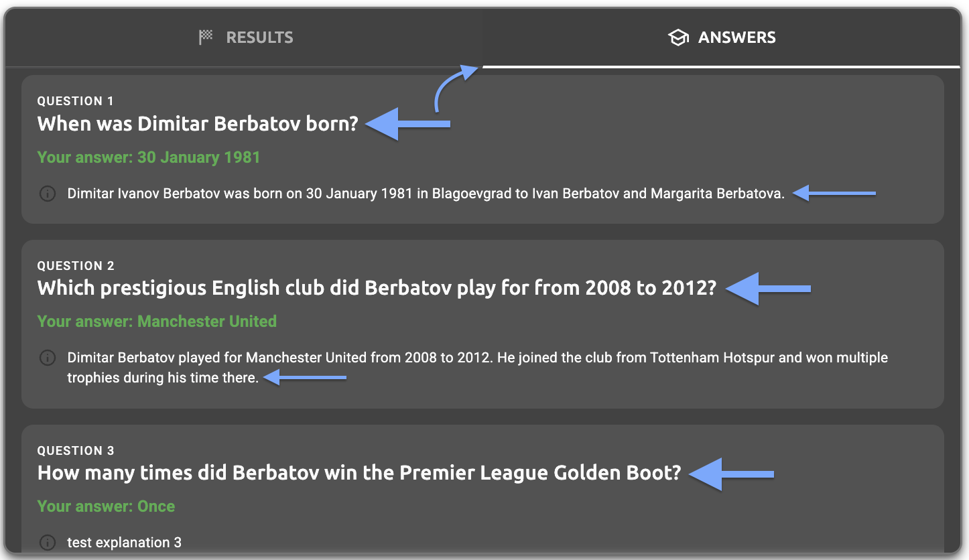
Task: Click blue arrow beside Golden Boot question
Action: point(731,474)
